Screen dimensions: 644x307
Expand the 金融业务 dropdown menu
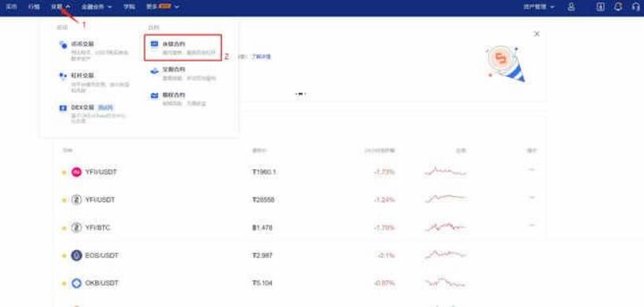point(97,7)
